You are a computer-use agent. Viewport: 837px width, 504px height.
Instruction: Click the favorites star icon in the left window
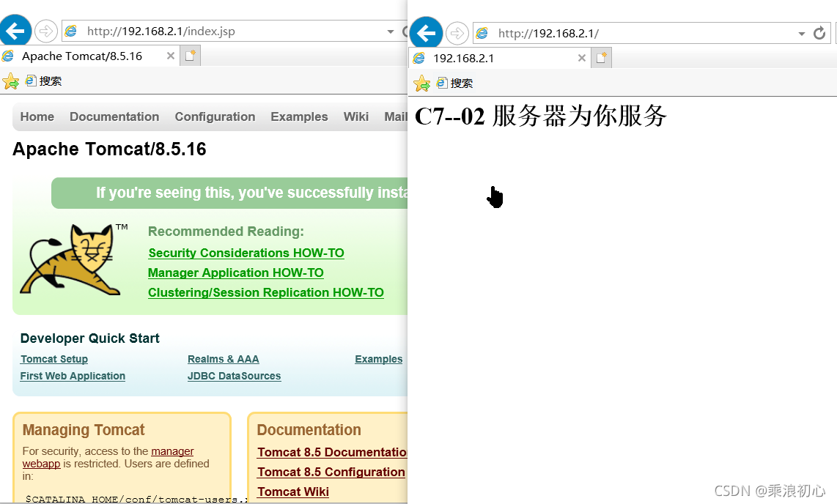[10, 81]
